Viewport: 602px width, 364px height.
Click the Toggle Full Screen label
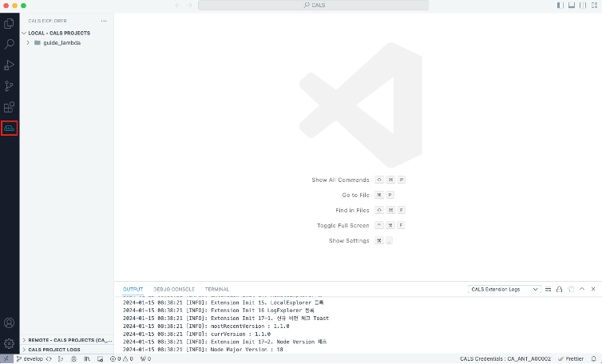click(343, 225)
